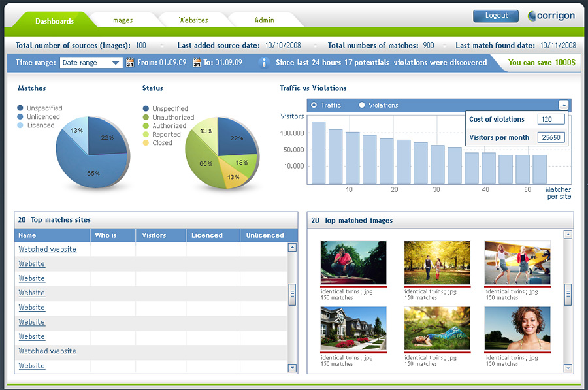Click the blue info icon
The image size is (588, 390).
264,63
